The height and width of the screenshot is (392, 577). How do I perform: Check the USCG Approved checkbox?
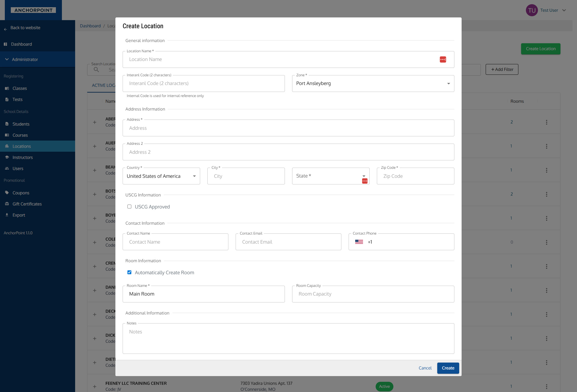(x=129, y=206)
